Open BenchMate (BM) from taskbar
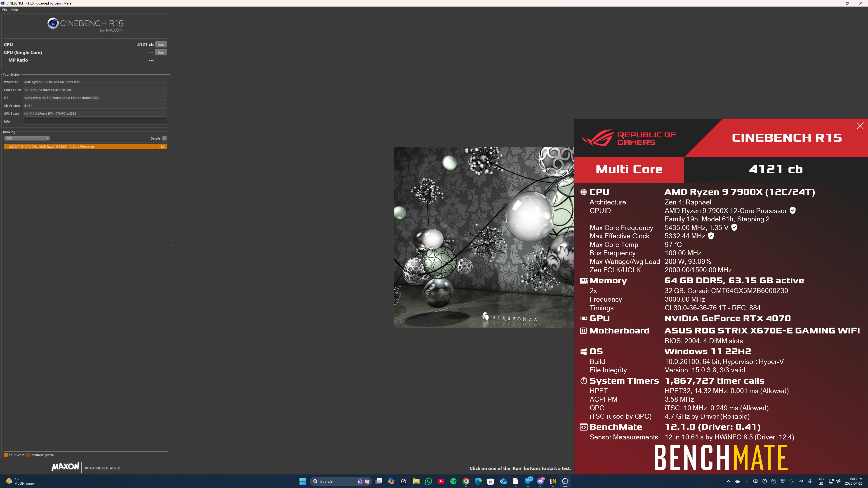868x488 pixels. pos(553,481)
